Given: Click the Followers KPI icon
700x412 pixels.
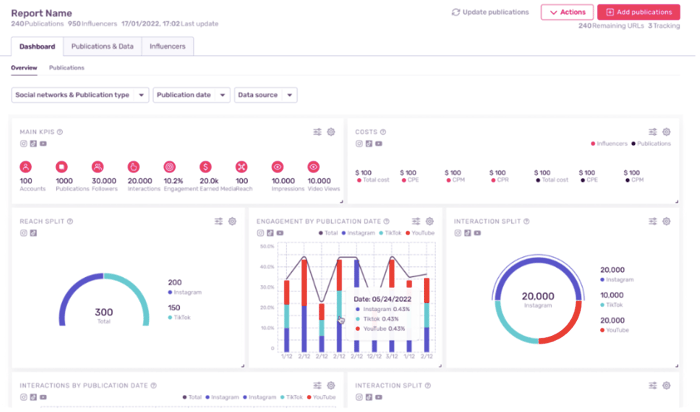Looking at the screenshot, I should (98, 167).
